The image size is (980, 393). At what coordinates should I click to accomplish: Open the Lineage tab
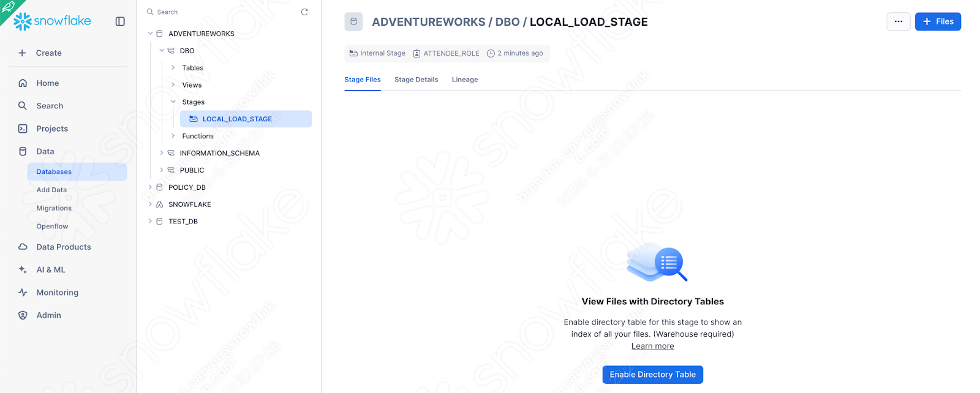click(x=464, y=80)
